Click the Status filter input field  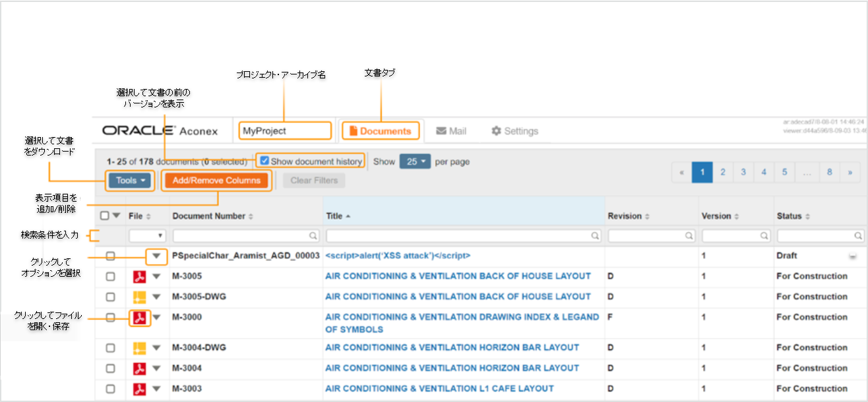(821, 235)
